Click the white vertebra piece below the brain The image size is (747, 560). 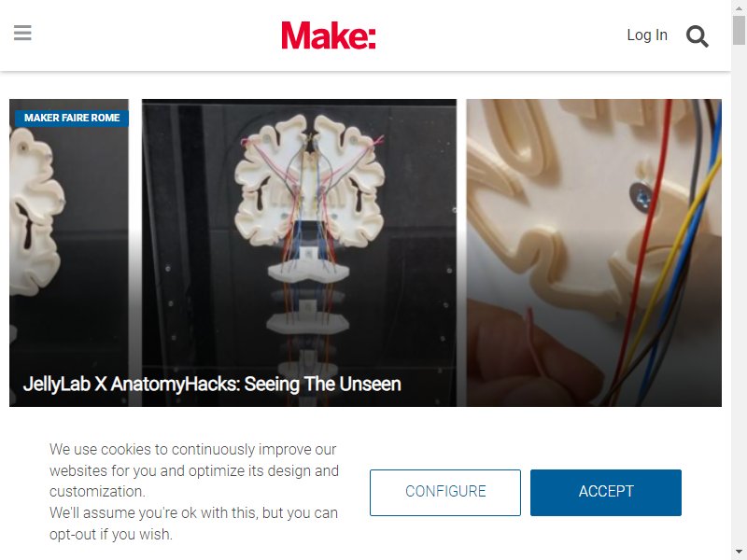(x=308, y=272)
